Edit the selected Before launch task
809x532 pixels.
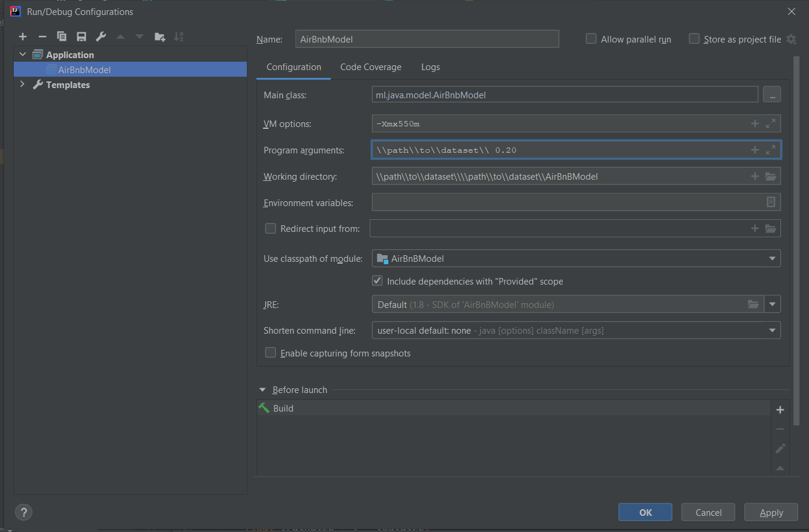pyautogui.click(x=780, y=448)
